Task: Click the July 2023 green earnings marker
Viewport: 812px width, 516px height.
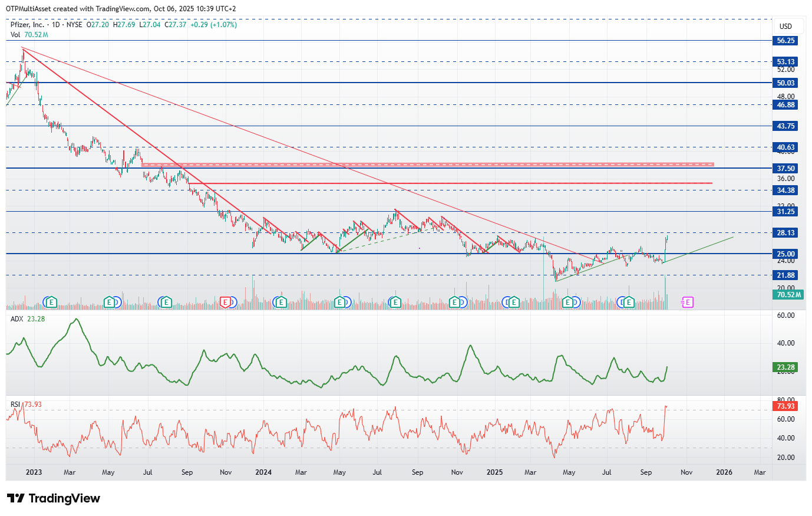Action: pyautogui.click(x=167, y=303)
